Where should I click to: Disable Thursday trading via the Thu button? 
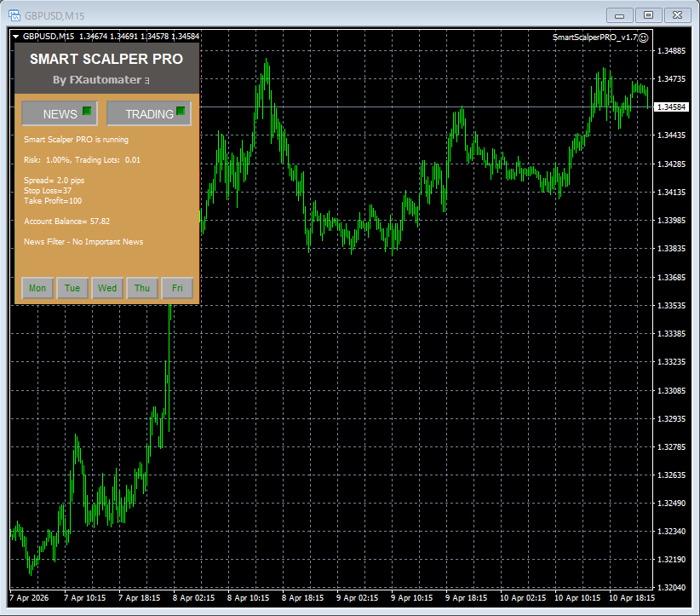[x=142, y=288]
